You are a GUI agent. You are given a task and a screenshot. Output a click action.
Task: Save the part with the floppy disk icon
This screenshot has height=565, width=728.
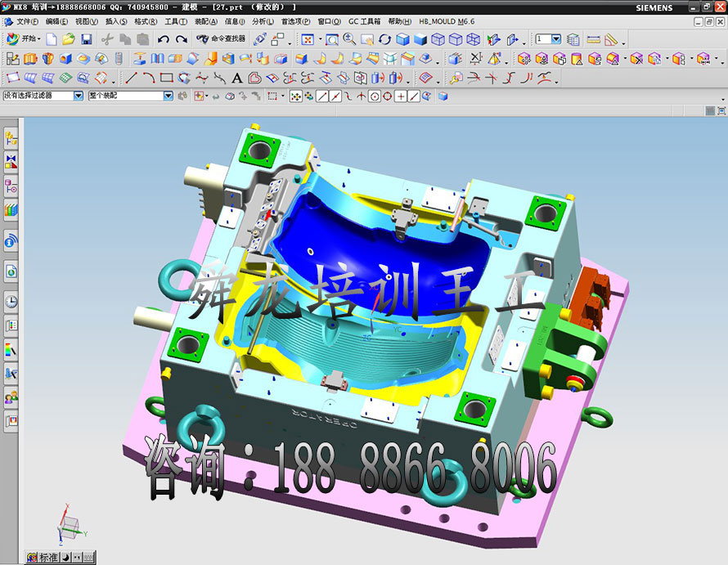coord(87,39)
